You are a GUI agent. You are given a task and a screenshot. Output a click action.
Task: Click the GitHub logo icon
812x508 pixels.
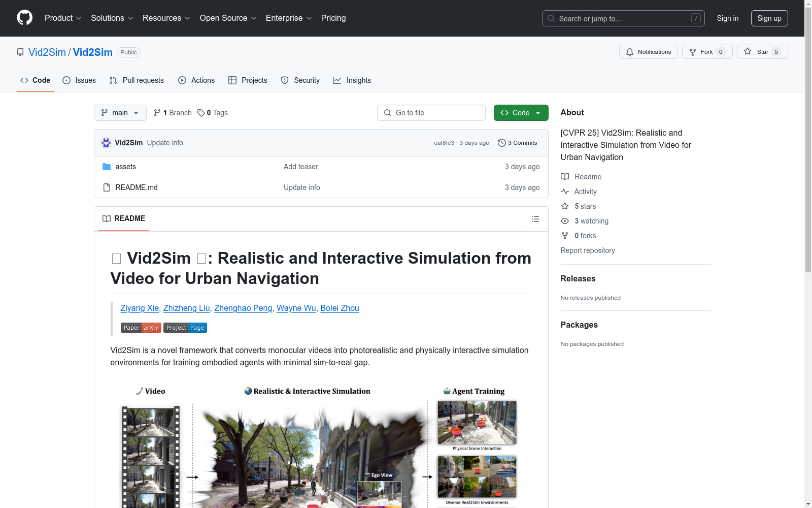point(24,18)
